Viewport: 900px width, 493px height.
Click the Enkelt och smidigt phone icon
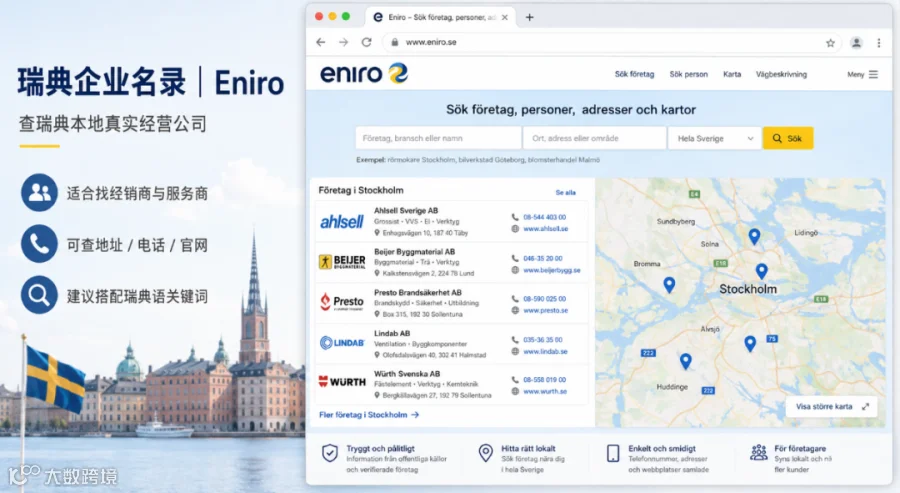[613, 453]
